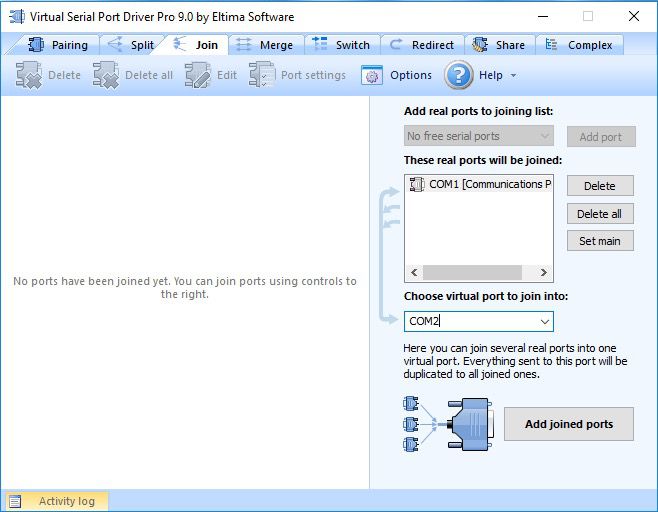Click the Share tab icon
The image size is (658, 512).
[x=480, y=44]
